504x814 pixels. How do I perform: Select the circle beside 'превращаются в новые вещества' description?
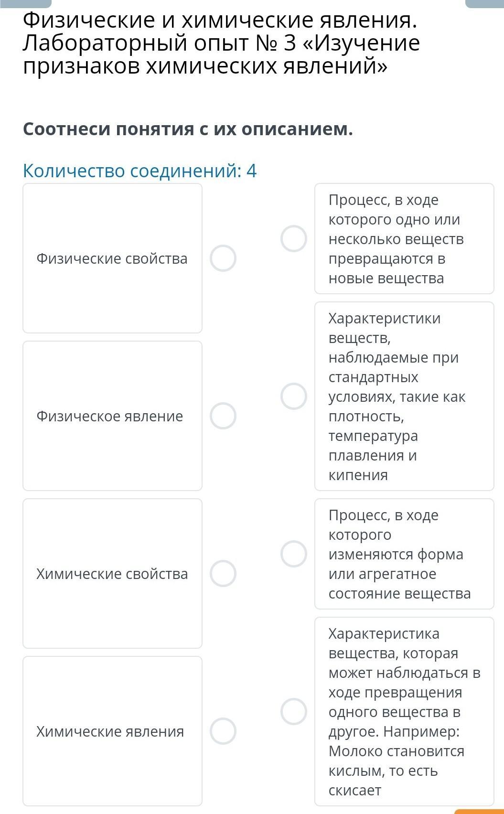[294, 238]
